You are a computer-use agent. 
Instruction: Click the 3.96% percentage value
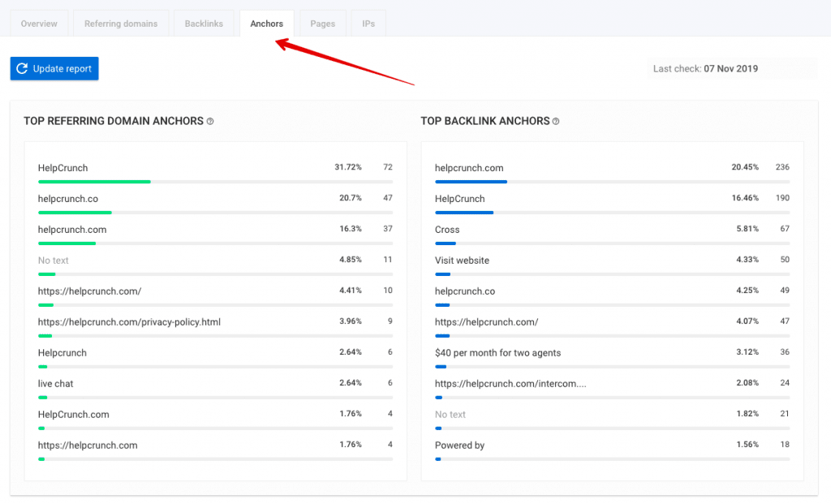(351, 321)
